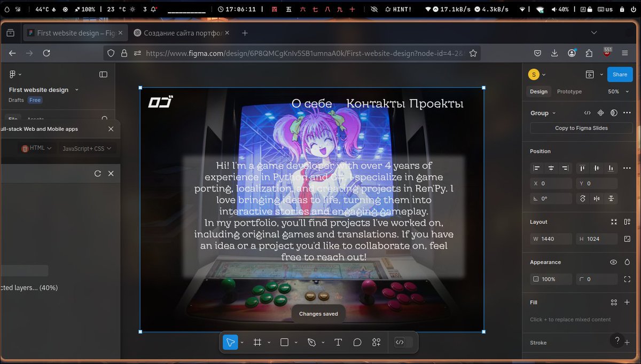Add a fill with plus icon

click(x=627, y=302)
